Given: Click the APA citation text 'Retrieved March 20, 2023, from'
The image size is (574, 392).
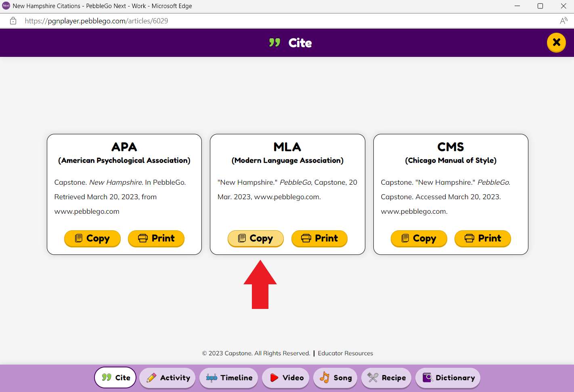Looking at the screenshot, I should pos(105,197).
